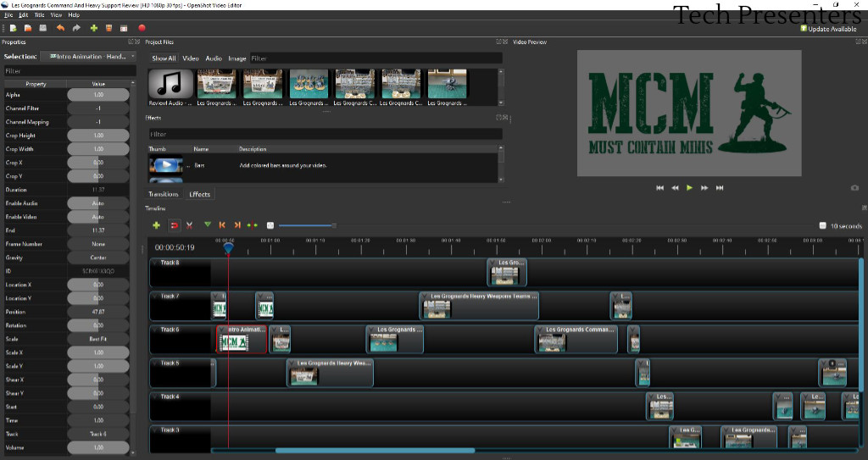The height and width of the screenshot is (460, 868).
Task: Open the Title menu
Action: point(39,15)
